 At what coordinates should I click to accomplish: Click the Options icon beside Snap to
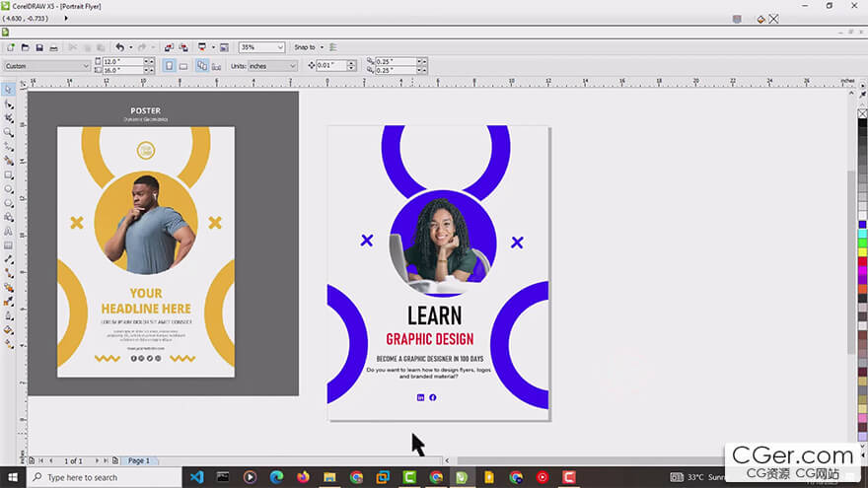tap(333, 47)
